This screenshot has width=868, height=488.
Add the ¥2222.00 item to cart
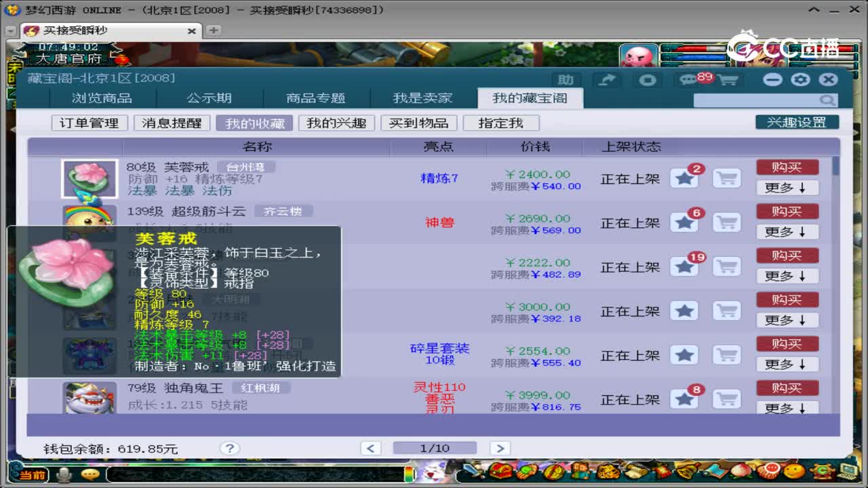[x=727, y=266]
